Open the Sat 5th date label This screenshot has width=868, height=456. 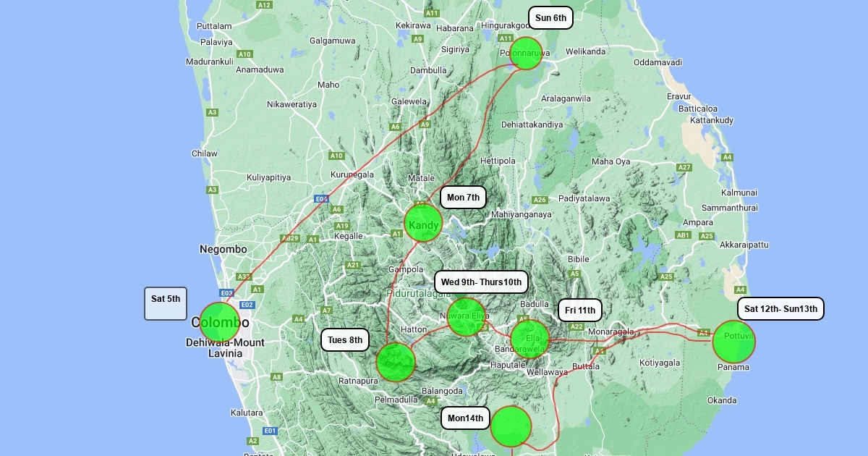click(x=166, y=303)
